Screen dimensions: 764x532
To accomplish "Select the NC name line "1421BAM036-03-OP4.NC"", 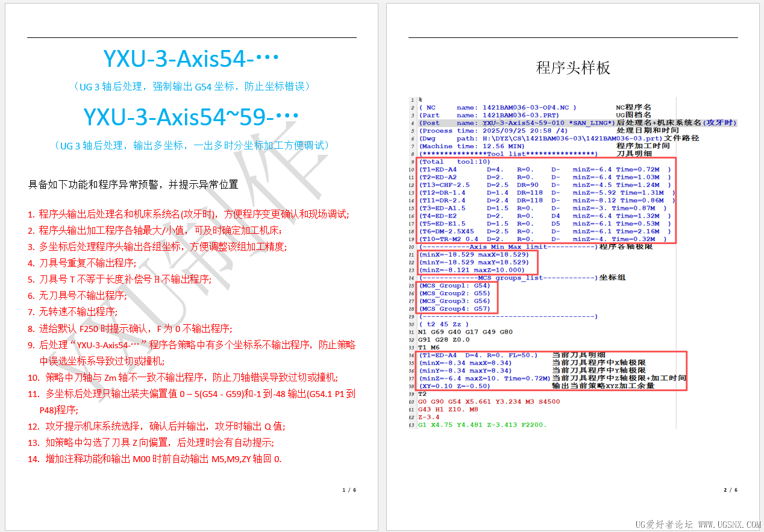I will tap(498, 107).
